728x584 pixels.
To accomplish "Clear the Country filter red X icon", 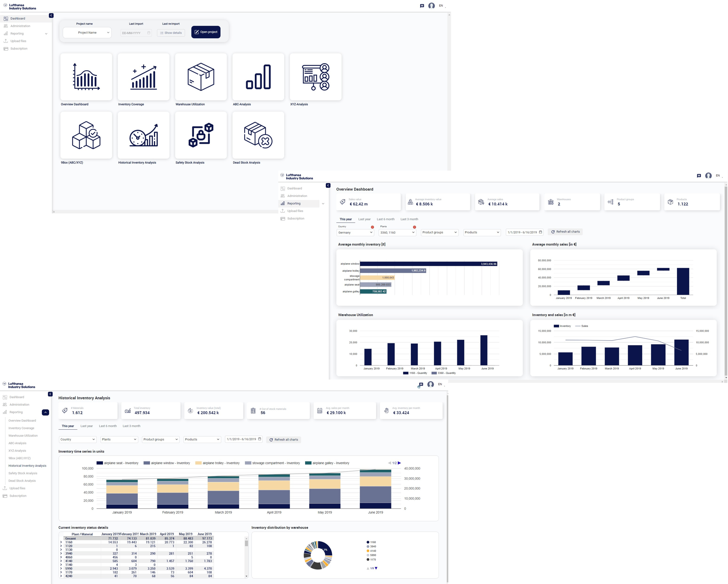I will pyautogui.click(x=372, y=227).
